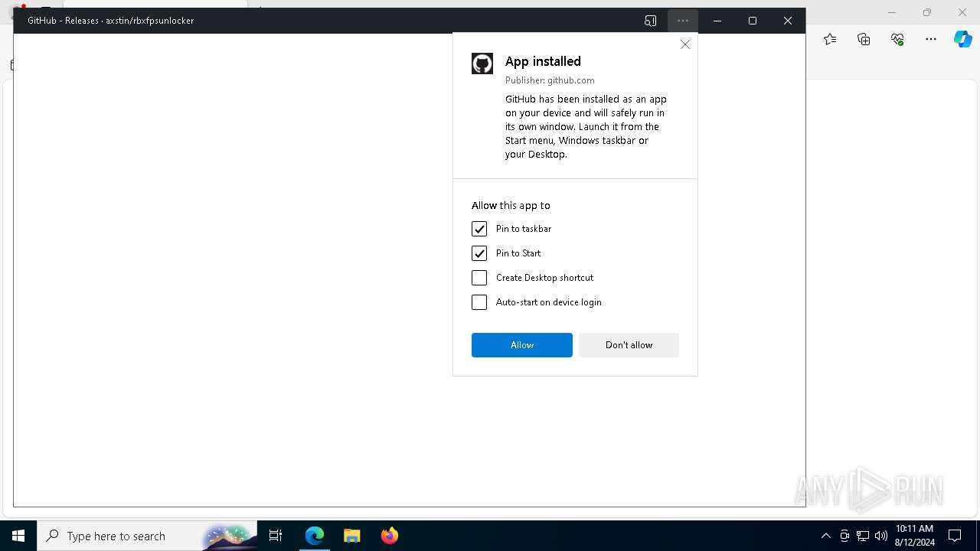Click the App installed heading
Viewport: 980px width, 551px height.
[x=543, y=61]
